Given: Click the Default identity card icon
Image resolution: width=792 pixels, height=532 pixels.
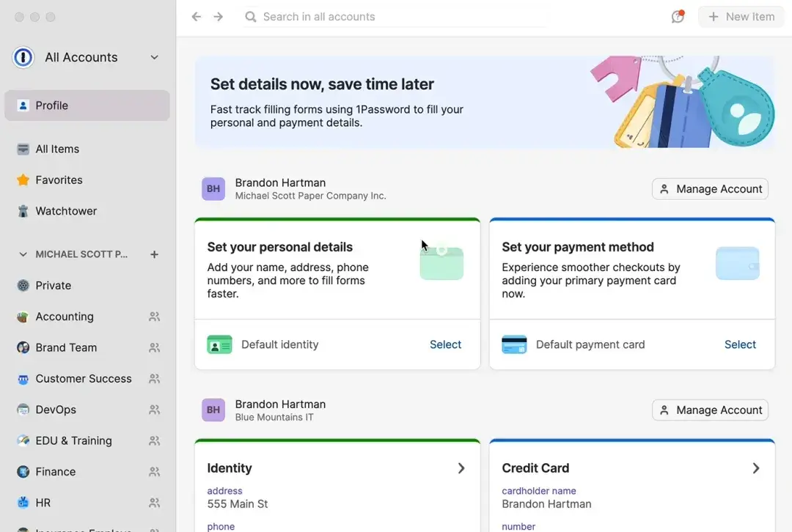Looking at the screenshot, I should coord(220,344).
